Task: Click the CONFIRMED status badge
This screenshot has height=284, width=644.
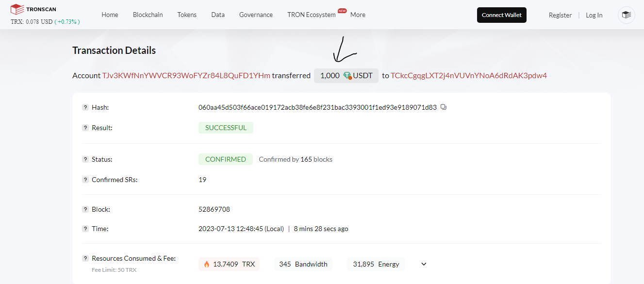Action: [x=226, y=159]
